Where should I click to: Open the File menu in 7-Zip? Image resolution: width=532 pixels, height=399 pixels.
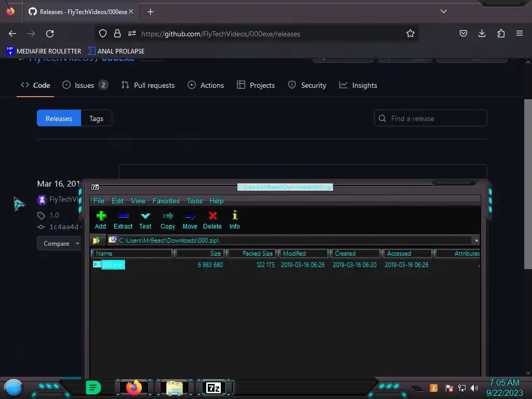click(x=99, y=201)
